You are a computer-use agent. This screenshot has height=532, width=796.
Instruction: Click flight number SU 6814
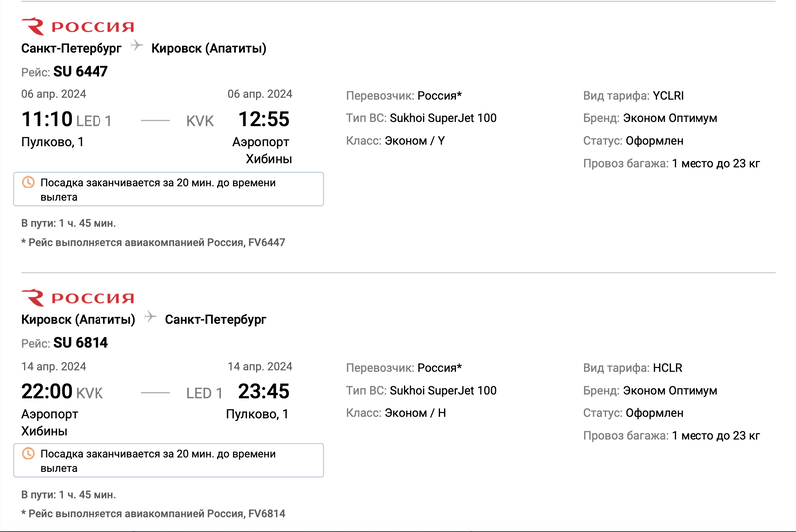pos(81,343)
